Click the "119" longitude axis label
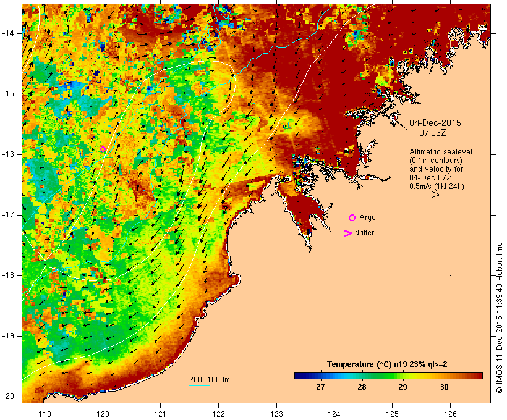507x420 pixels. pos(45,414)
